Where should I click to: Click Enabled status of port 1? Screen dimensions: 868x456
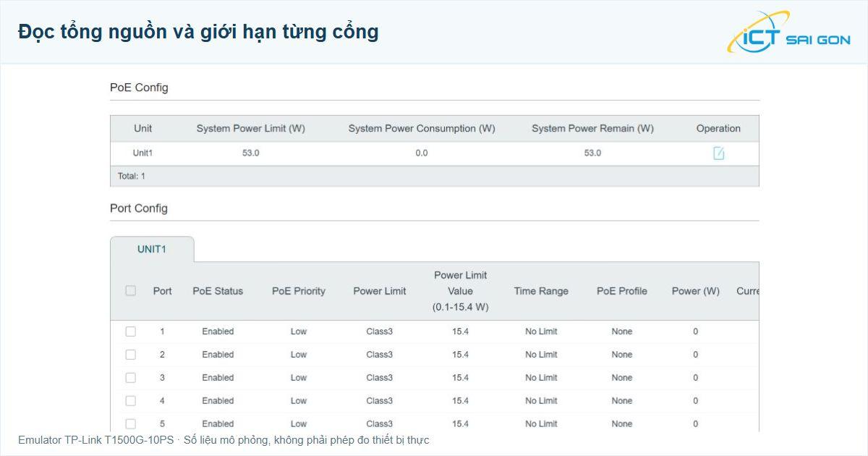pyautogui.click(x=218, y=332)
